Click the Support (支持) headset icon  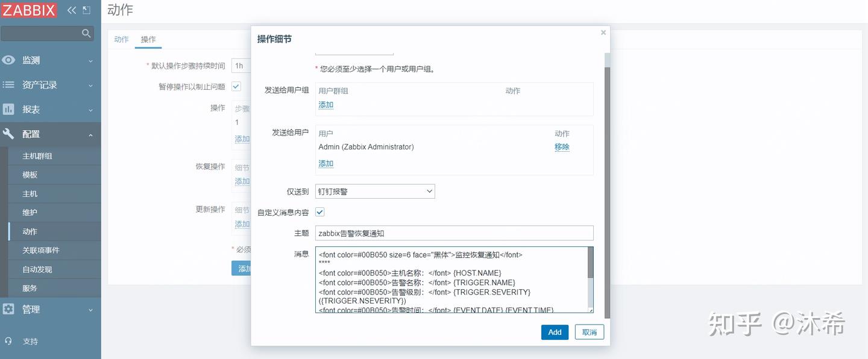point(10,341)
